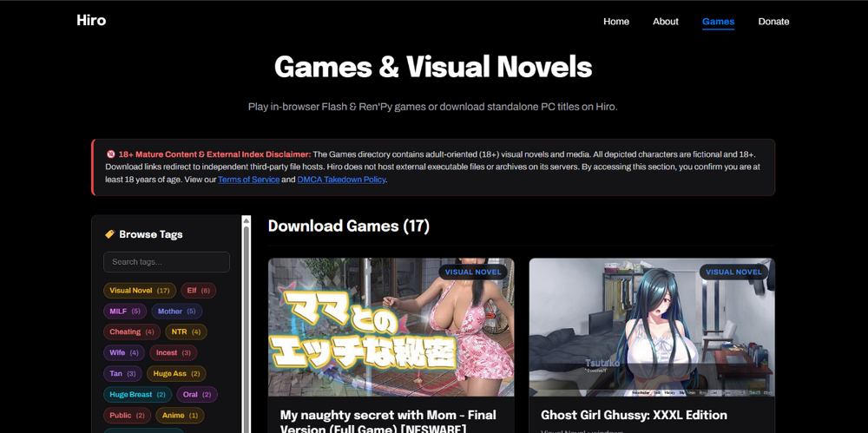Click the tag icon beside Browse Tags
This screenshot has width=868, height=433.
[x=109, y=234]
